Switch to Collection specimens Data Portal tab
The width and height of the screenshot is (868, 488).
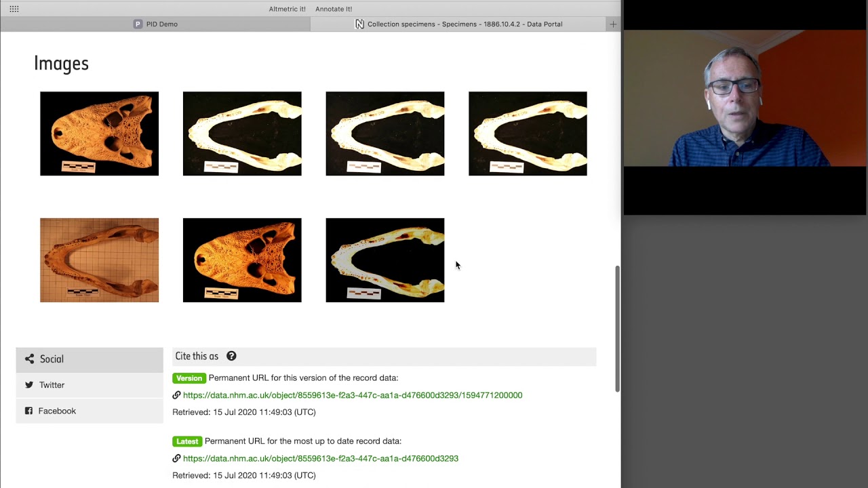coord(459,24)
